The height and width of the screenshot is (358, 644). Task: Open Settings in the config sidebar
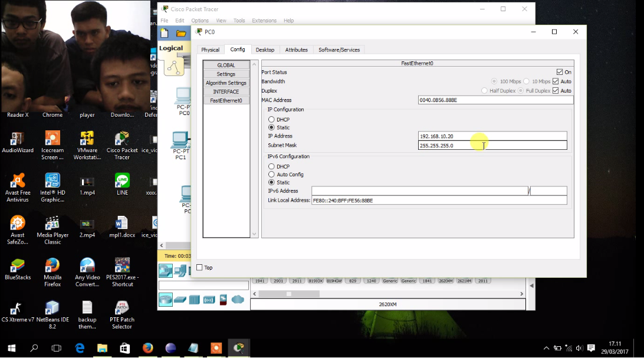tap(226, 74)
